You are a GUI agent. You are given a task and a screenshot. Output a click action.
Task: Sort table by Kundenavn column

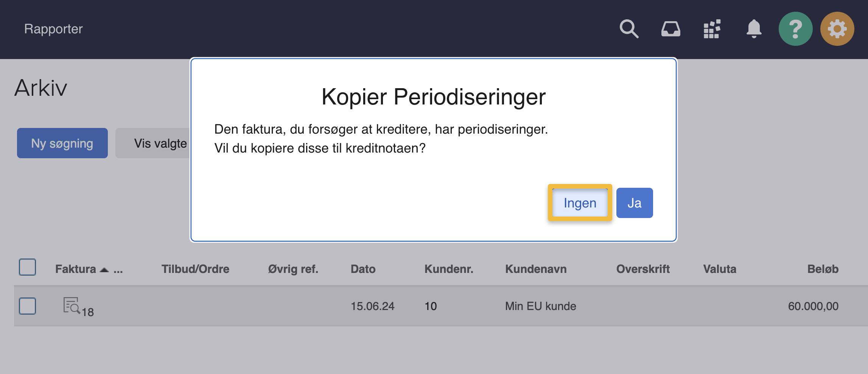click(536, 269)
